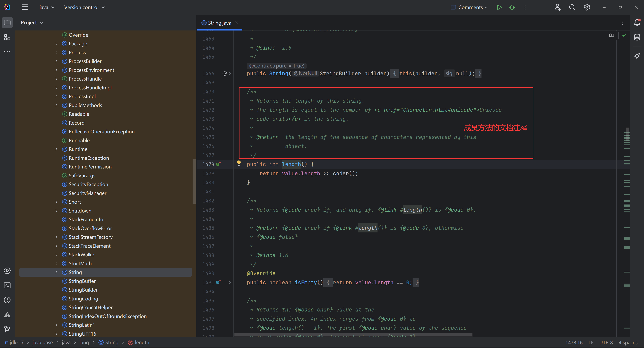Click the green inspection checkmark widget

[624, 35]
